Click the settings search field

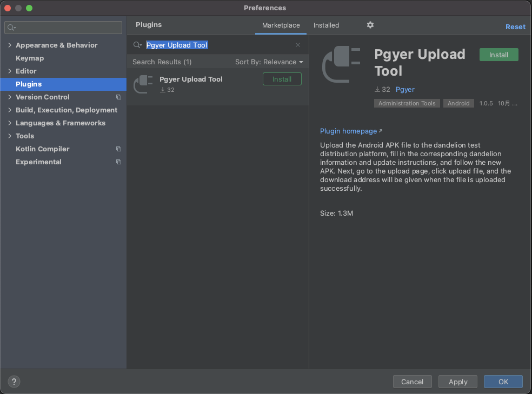(64, 28)
